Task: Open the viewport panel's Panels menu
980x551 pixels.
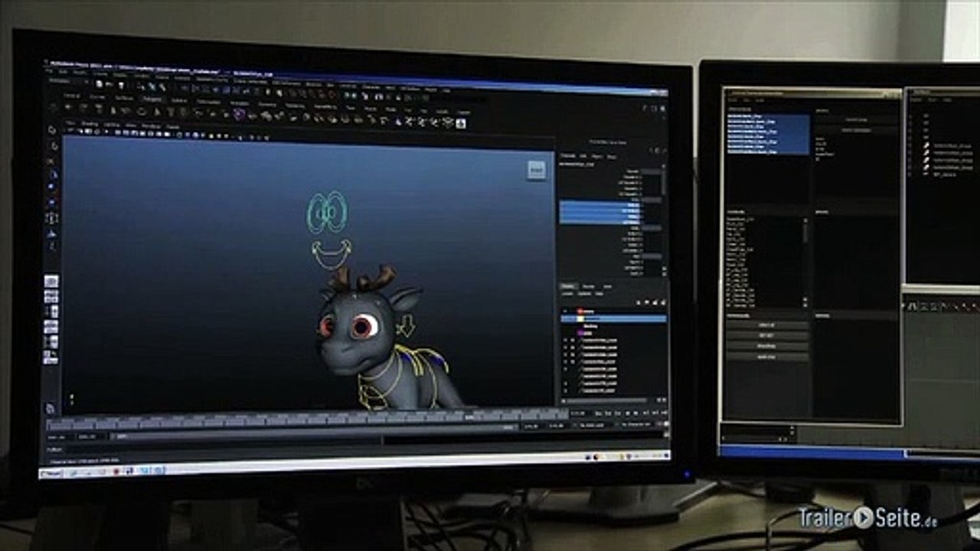Action: (x=173, y=126)
